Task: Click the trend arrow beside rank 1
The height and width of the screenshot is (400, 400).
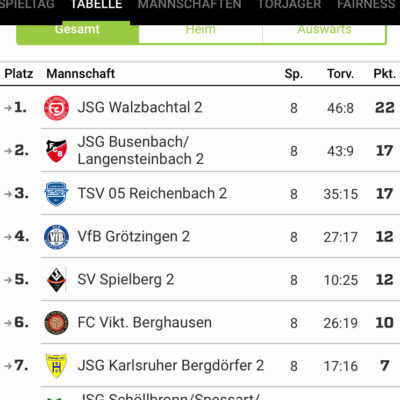Action: (8, 108)
